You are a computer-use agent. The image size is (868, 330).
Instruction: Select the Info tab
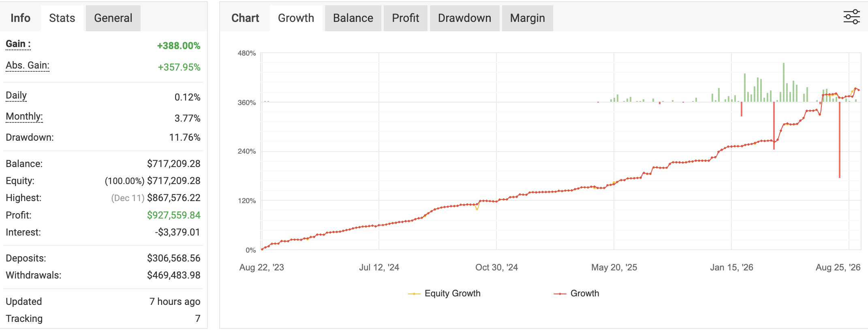[x=20, y=18]
